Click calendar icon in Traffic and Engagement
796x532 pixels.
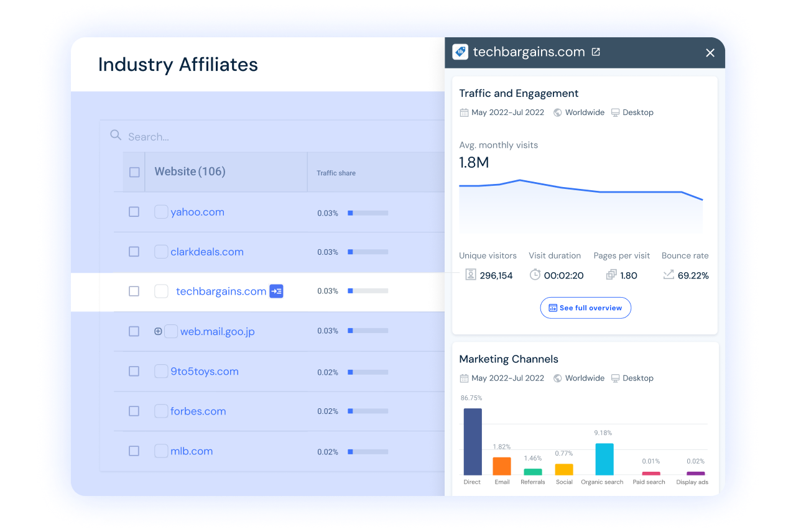[x=464, y=112]
